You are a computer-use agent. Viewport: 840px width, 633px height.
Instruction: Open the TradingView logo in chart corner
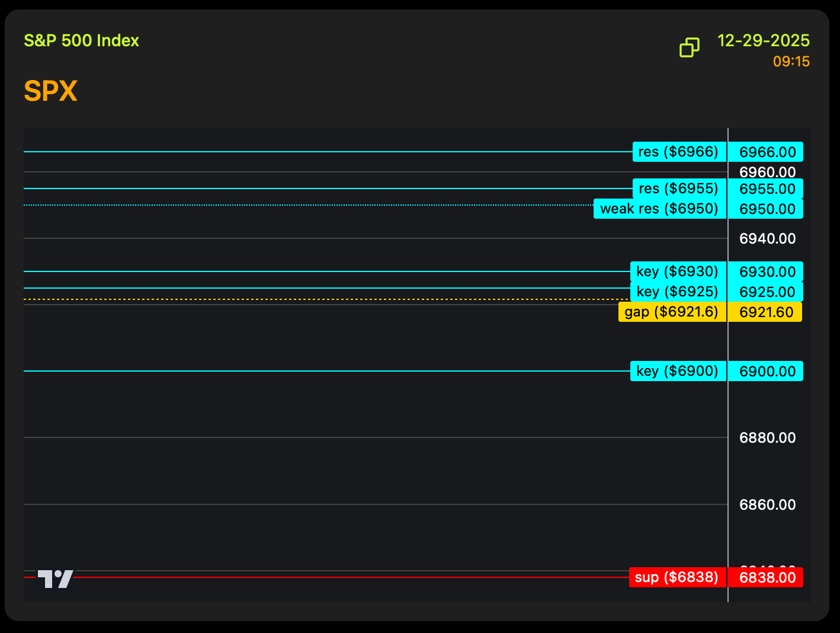pyautogui.click(x=56, y=578)
